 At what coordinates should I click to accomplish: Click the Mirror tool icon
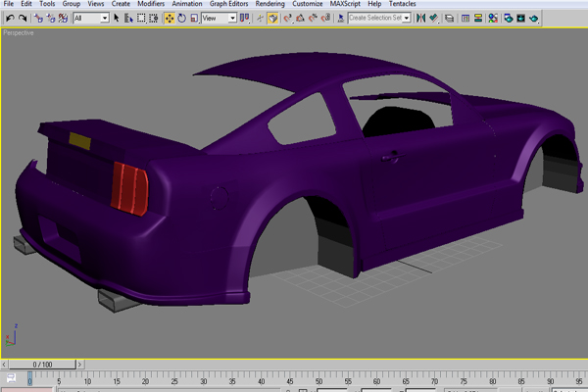(420, 18)
